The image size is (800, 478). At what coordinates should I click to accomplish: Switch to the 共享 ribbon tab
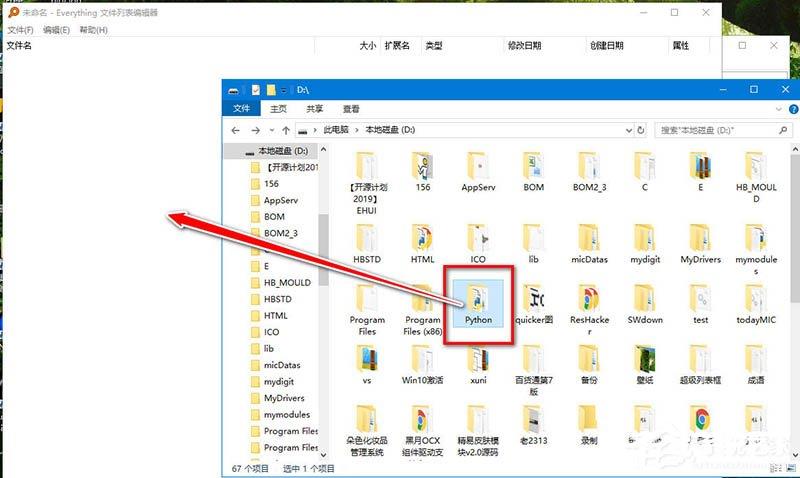pos(314,109)
